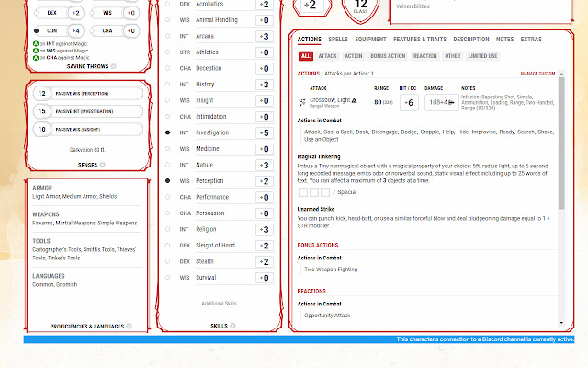Click the Darkvision 60 ft. text
Screen dimensions: 588x368
click(87, 150)
